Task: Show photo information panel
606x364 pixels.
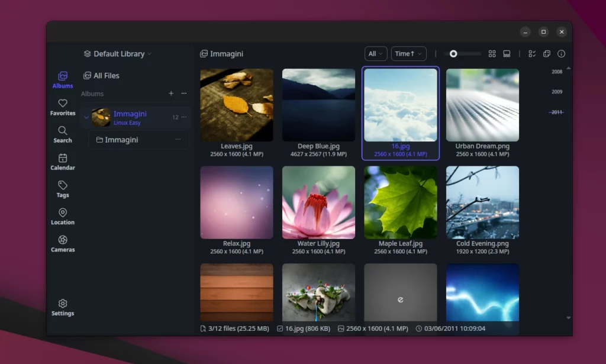Action: click(x=561, y=53)
